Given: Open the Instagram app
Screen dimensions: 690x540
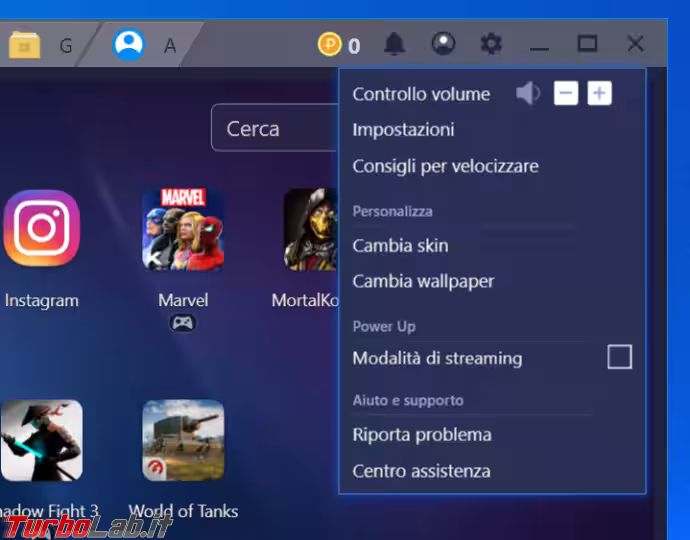Looking at the screenshot, I should click(x=42, y=228).
